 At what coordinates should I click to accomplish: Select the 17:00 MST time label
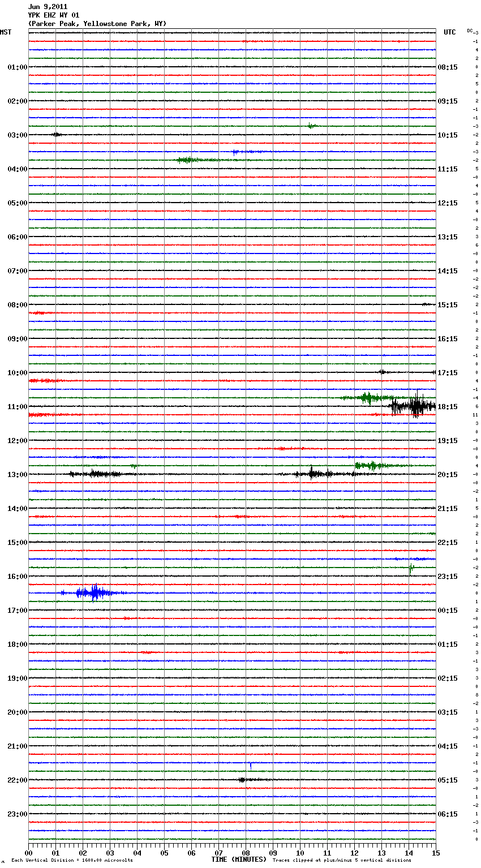pos(18,611)
